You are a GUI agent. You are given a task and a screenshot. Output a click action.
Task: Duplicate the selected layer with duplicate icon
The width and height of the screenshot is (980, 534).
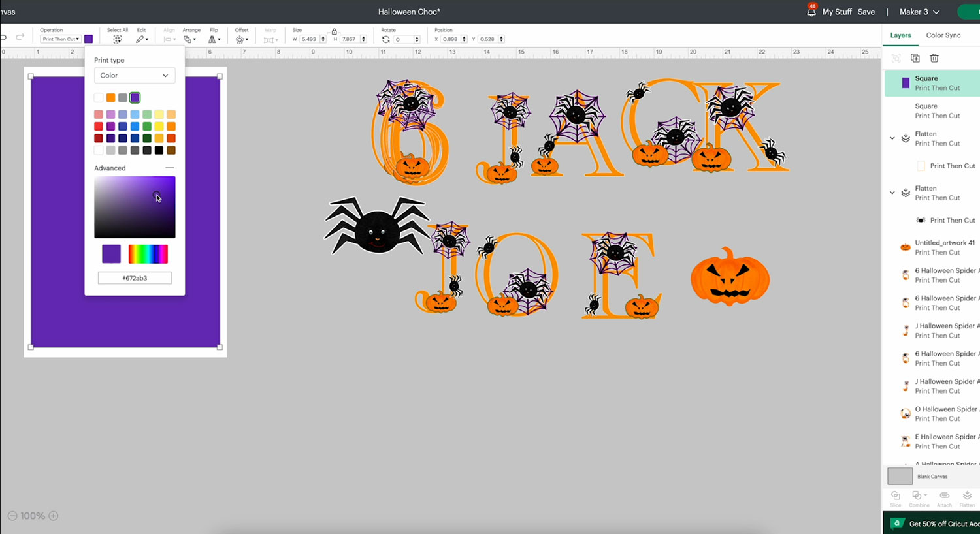(915, 58)
